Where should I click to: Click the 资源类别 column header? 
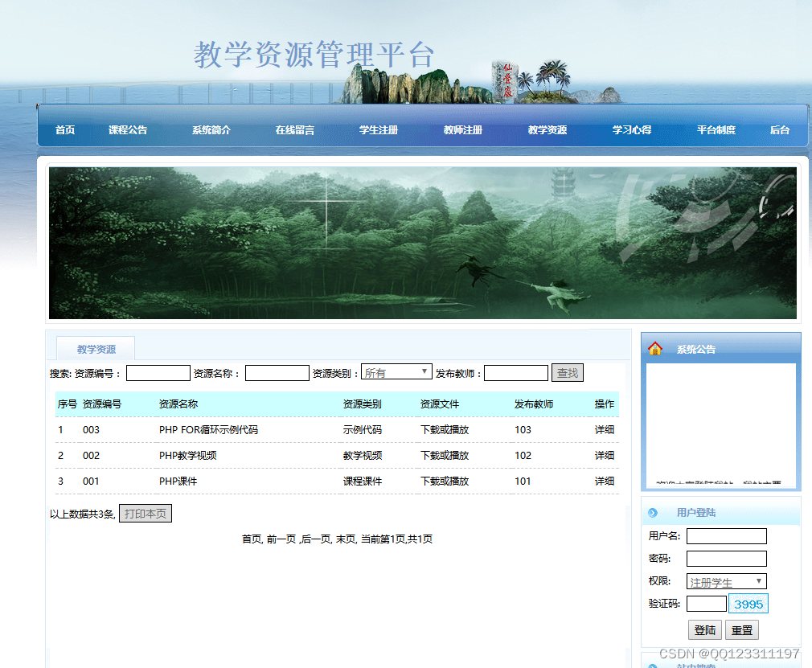362,404
